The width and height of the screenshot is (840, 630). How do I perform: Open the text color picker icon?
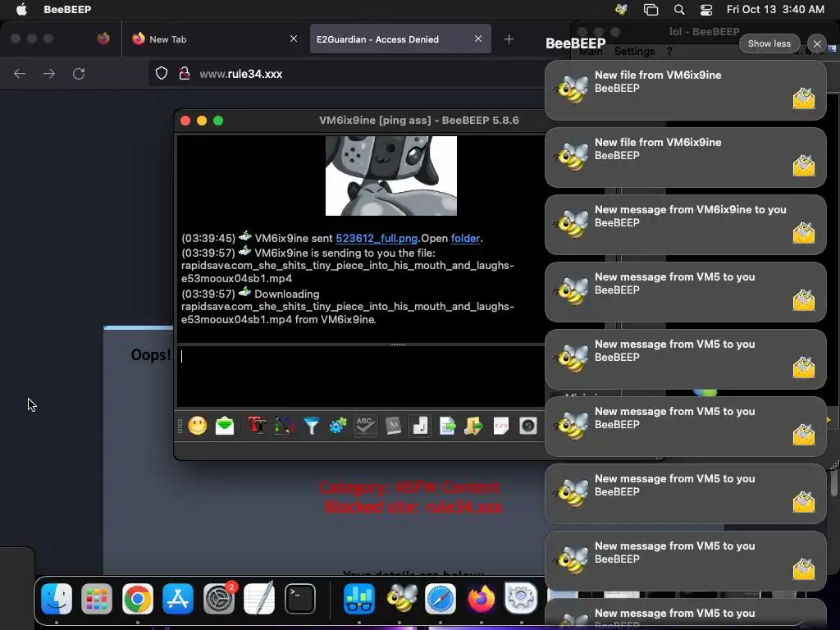click(x=285, y=426)
